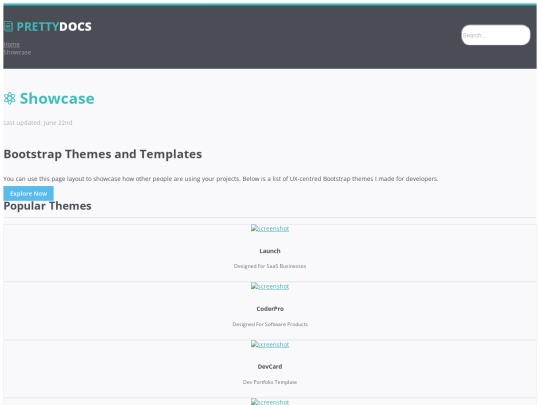Select the Launch theme title

(270, 251)
